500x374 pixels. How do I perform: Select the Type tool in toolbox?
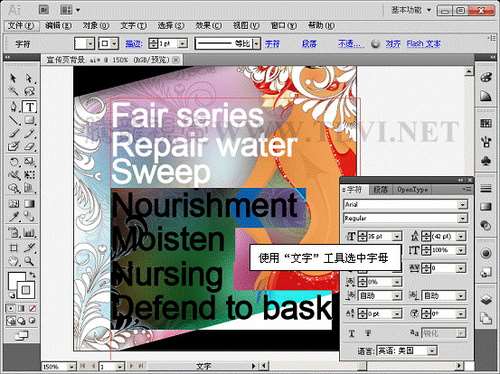click(29, 107)
